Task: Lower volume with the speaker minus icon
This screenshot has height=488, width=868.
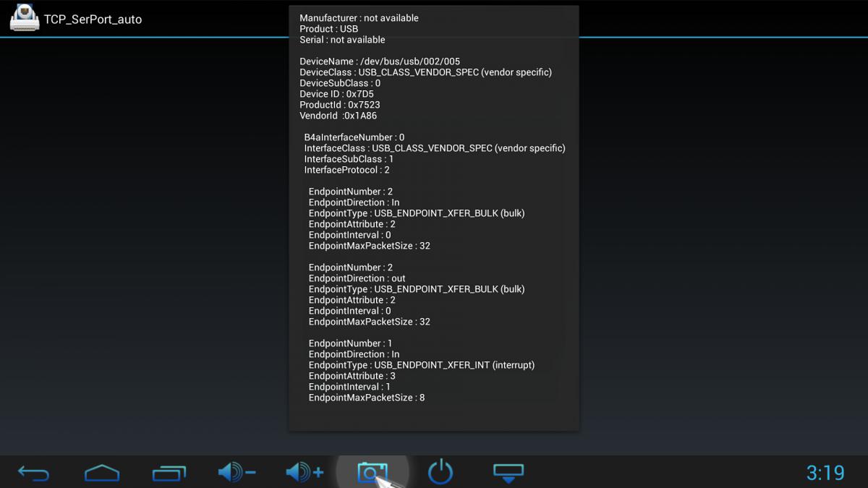Action: [237, 473]
